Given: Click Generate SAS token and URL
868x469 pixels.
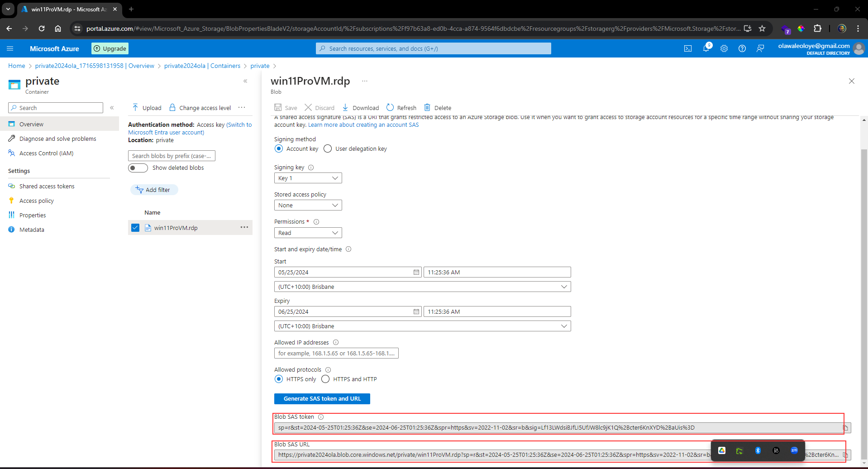Looking at the screenshot, I should click(x=322, y=399).
